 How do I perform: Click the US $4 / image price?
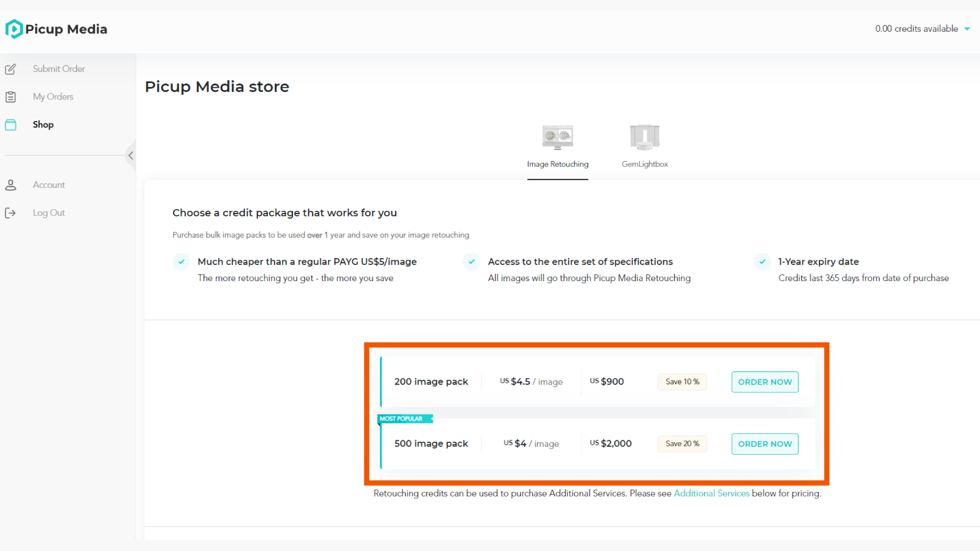pyautogui.click(x=531, y=444)
